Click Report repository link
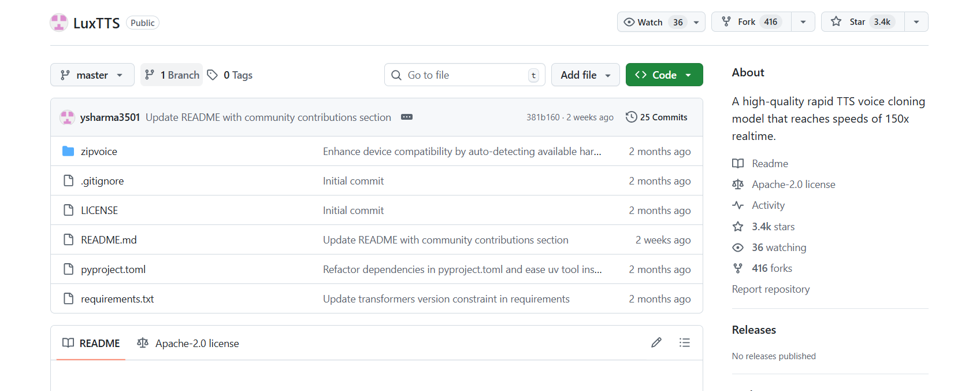 click(771, 289)
